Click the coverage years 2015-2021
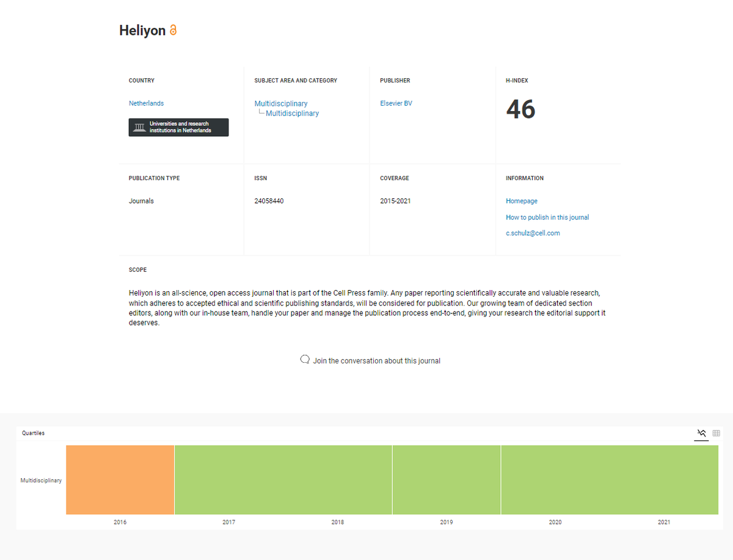 (395, 201)
